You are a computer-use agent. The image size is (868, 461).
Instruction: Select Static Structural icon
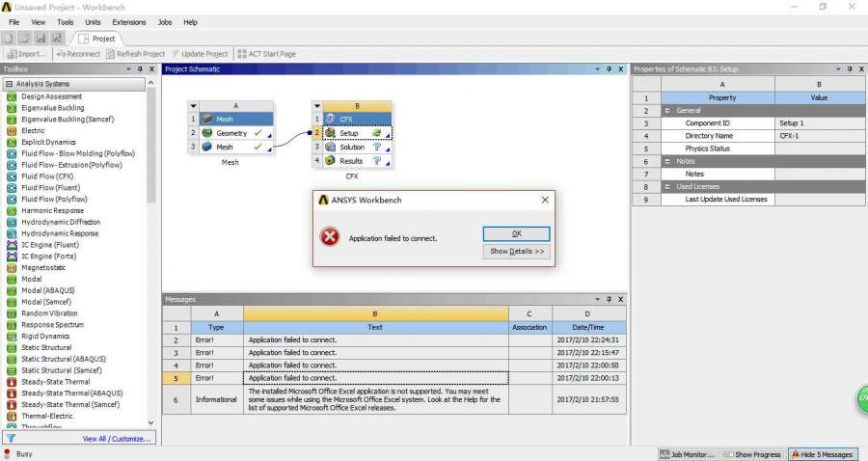coord(11,347)
